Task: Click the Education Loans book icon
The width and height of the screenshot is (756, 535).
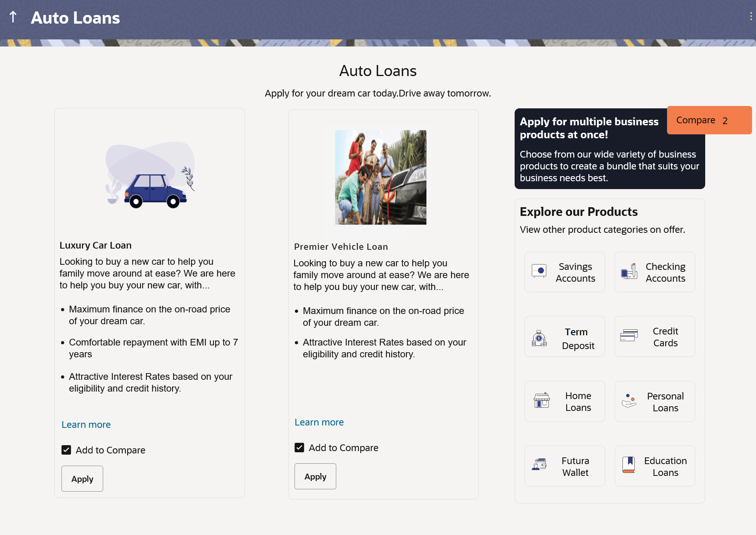Action: (628, 464)
